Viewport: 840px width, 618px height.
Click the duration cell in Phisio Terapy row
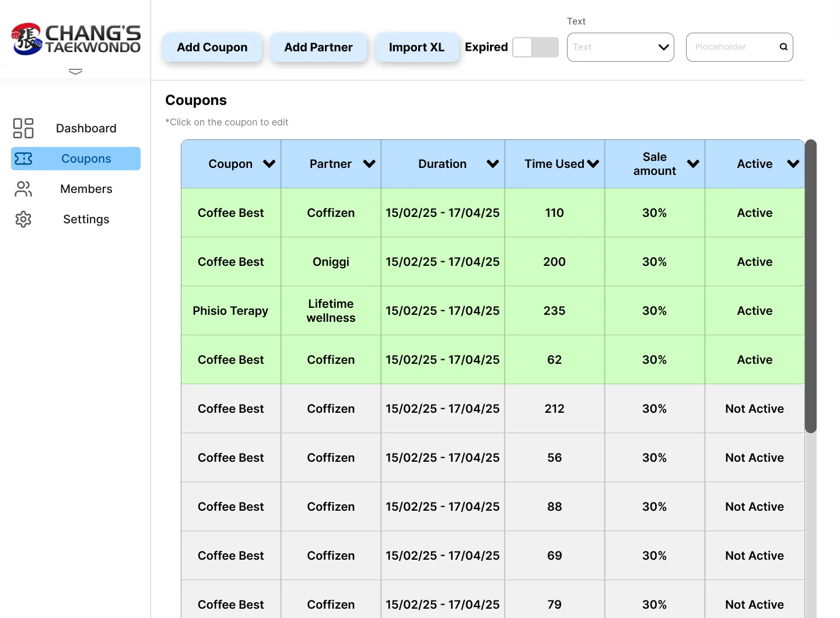[x=443, y=311]
